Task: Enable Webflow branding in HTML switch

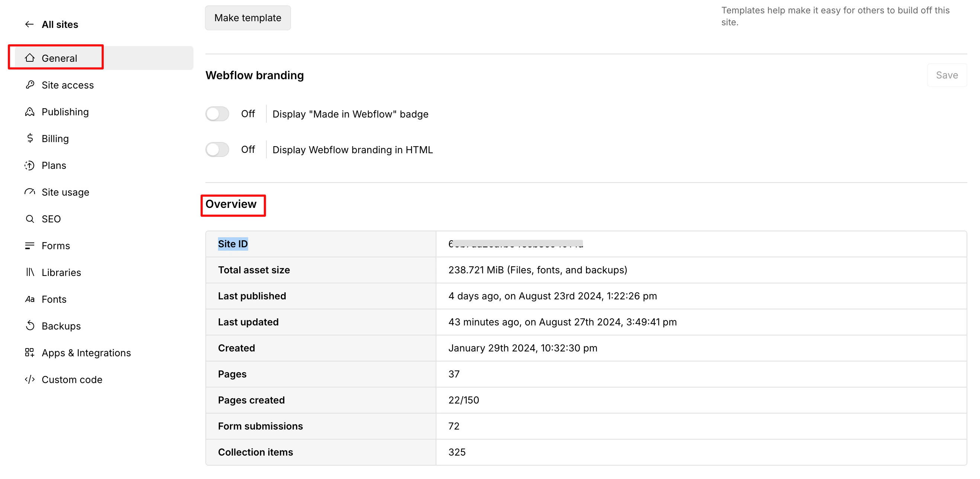Action: 217,150
